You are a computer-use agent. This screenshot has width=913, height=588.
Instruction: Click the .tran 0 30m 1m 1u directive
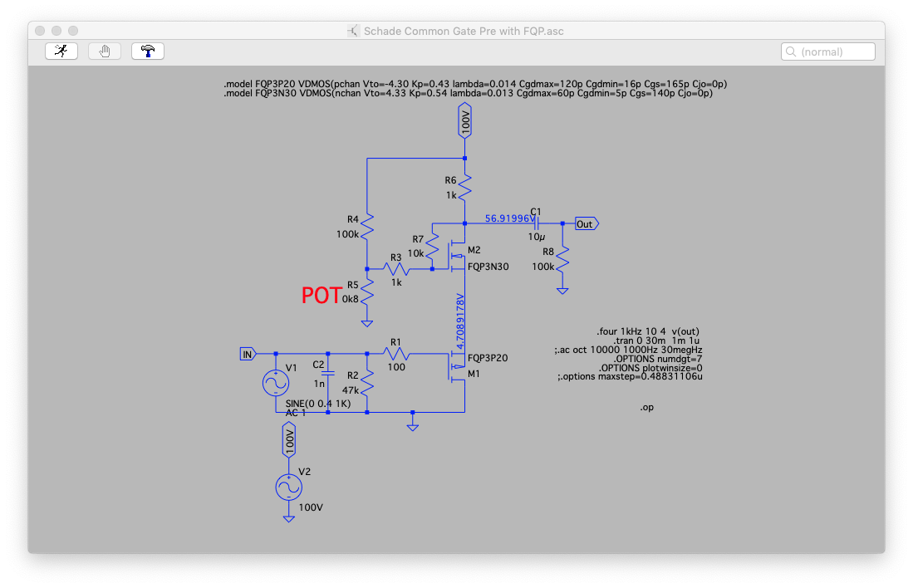656,341
